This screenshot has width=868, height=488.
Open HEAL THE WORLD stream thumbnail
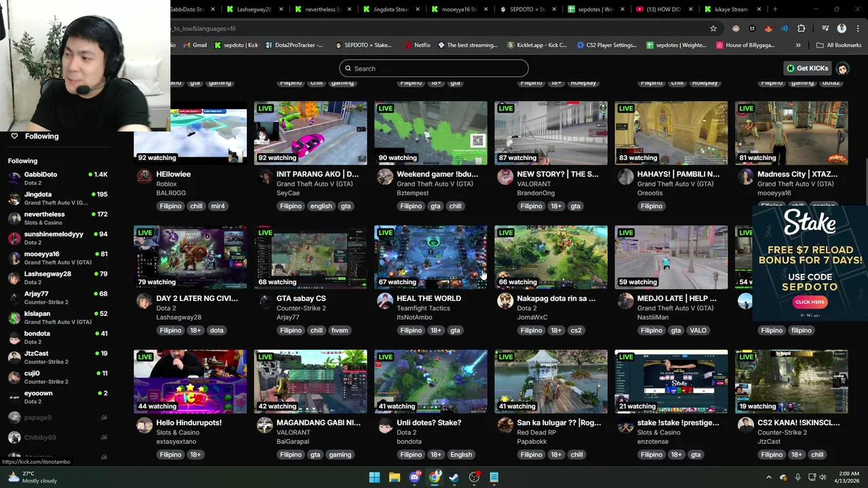(431, 258)
